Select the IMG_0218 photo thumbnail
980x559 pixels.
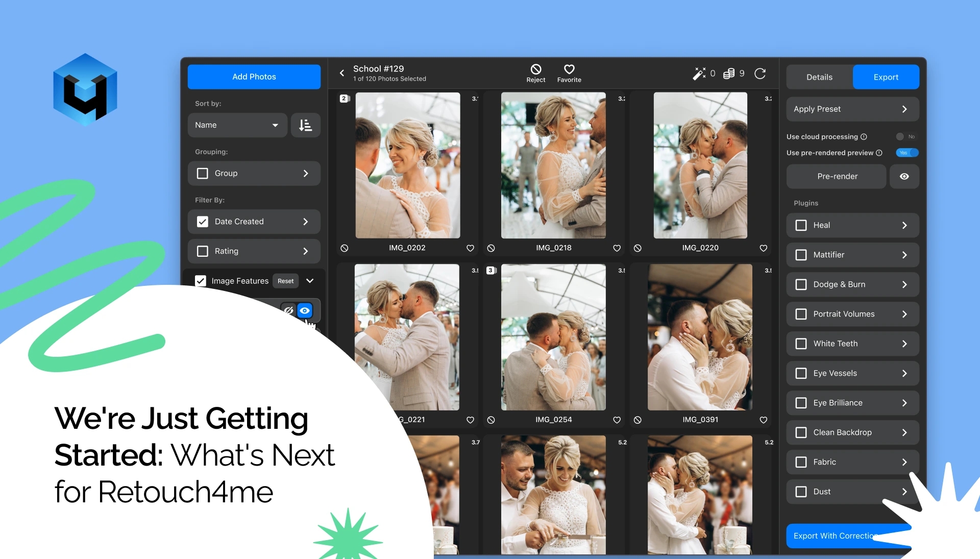pos(554,165)
